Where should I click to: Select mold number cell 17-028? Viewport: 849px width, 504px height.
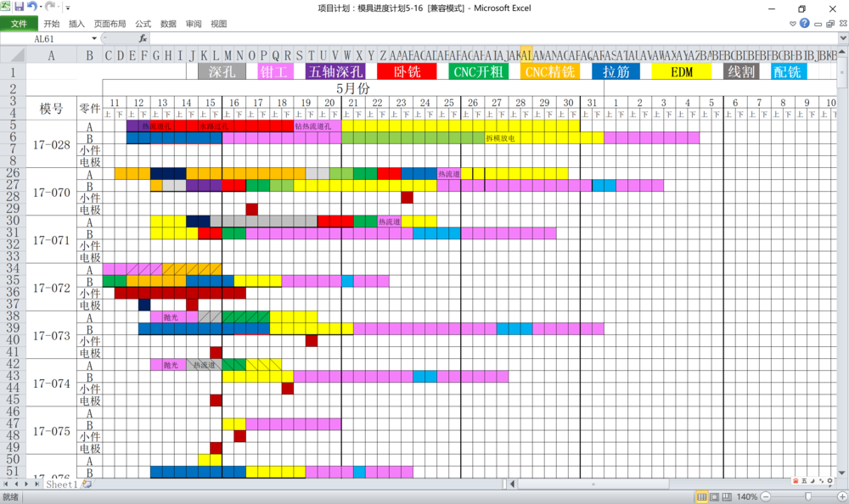(52, 144)
